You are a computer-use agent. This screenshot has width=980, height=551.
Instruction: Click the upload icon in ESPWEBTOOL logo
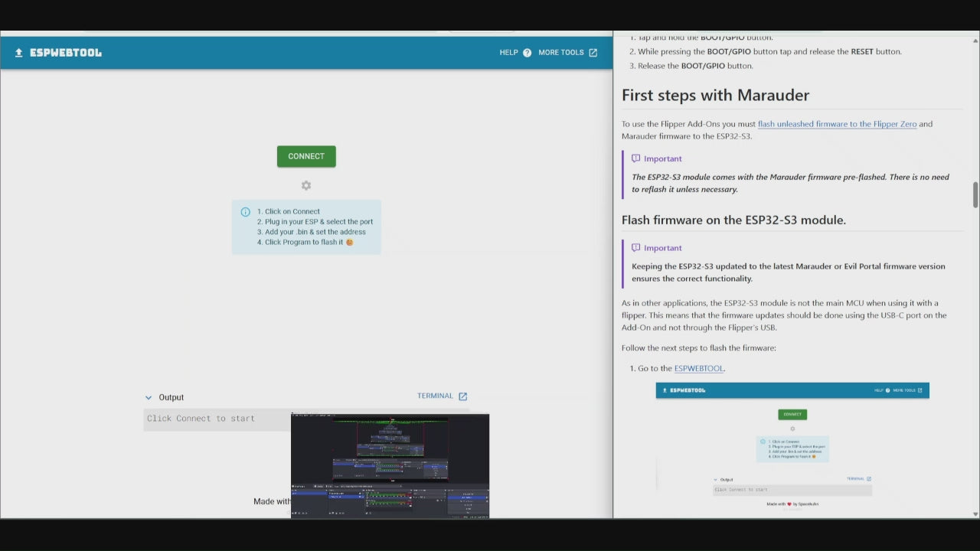19,53
